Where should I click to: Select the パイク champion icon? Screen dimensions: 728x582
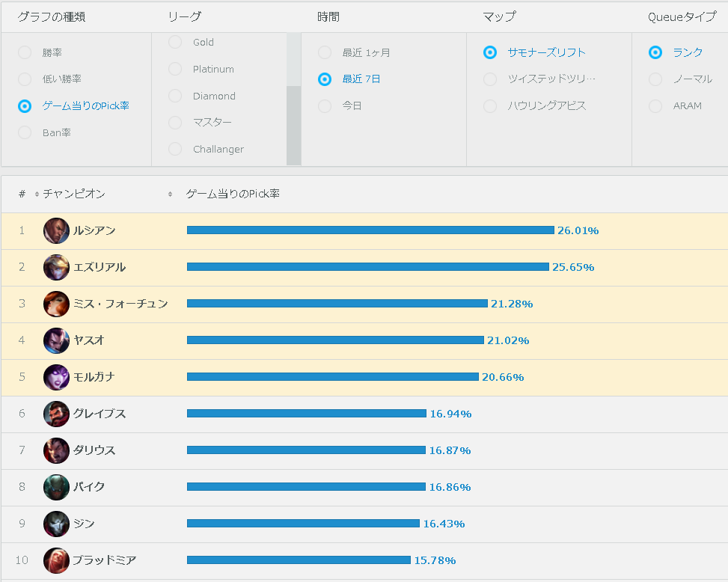pyautogui.click(x=56, y=487)
